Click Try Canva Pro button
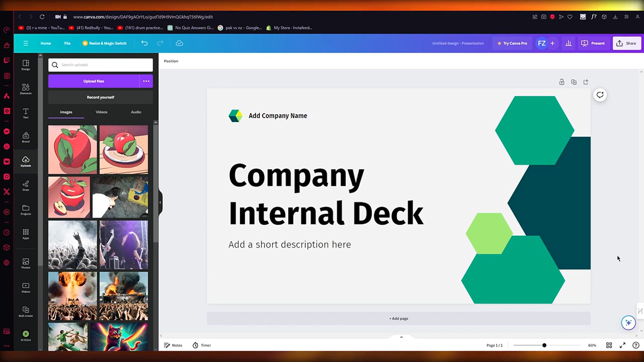The width and height of the screenshot is (644, 362). pos(512,43)
